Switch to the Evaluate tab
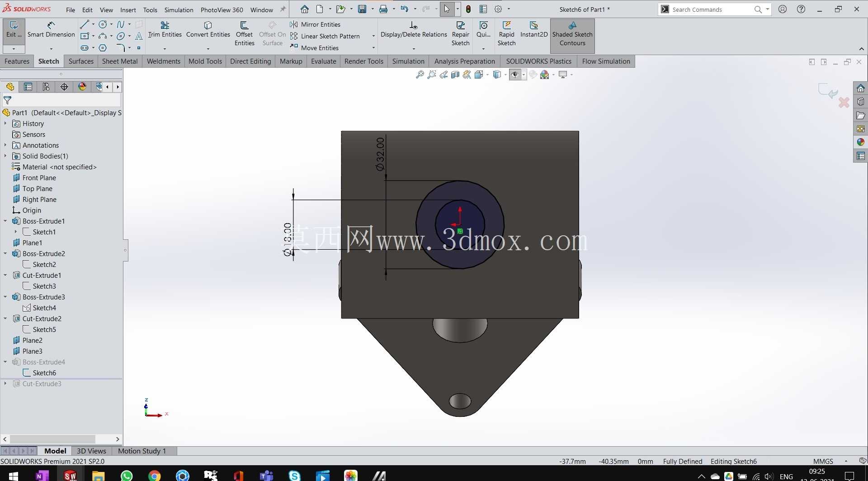Image resolution: width=868 pixels, height=481 pixels. click(323, 61)
